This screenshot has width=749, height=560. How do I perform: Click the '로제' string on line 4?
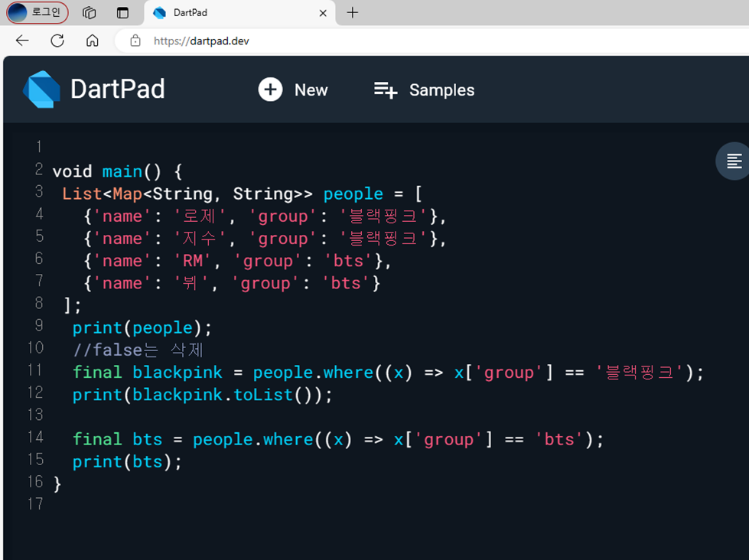coord(199,216)
